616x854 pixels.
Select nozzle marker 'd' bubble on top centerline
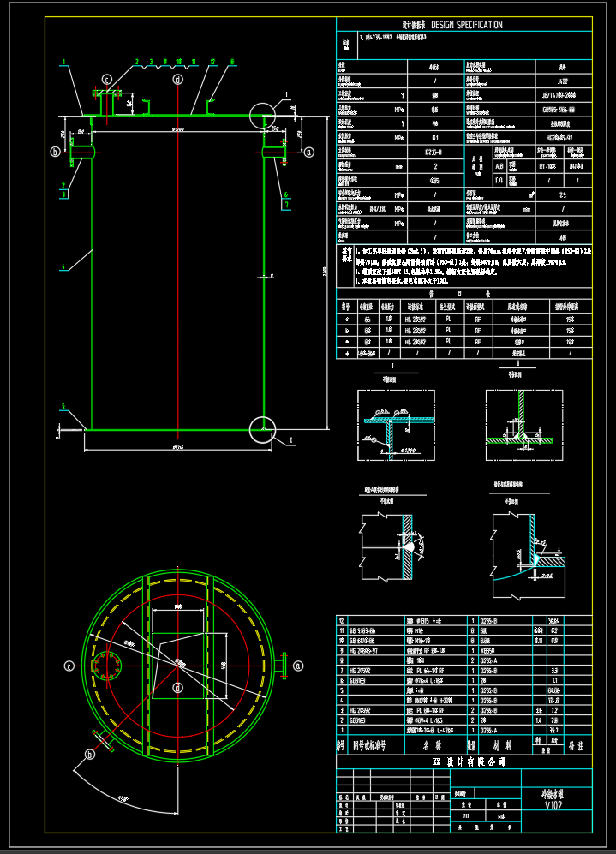click(x=177, y=80)
